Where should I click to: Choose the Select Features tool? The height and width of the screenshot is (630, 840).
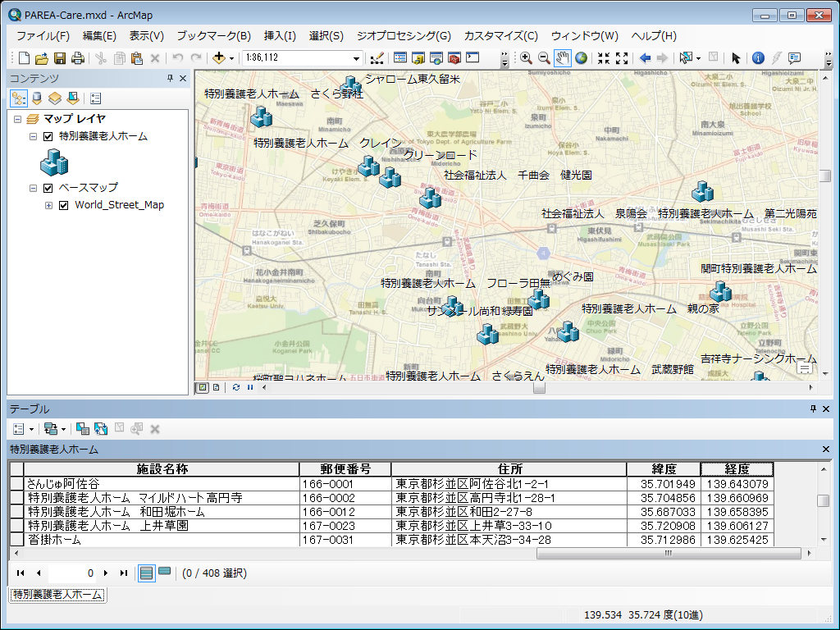[x=686, y=58]
